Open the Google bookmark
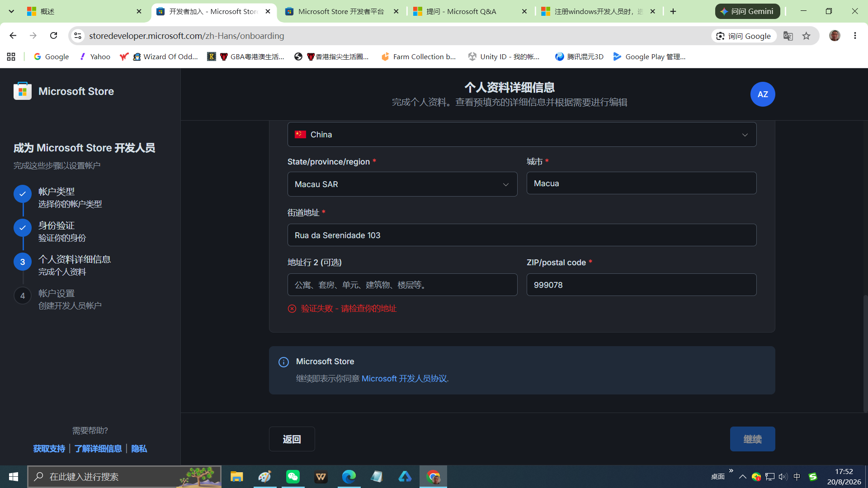Viewport: 868px width, 488px height. (x=51, y=56)
